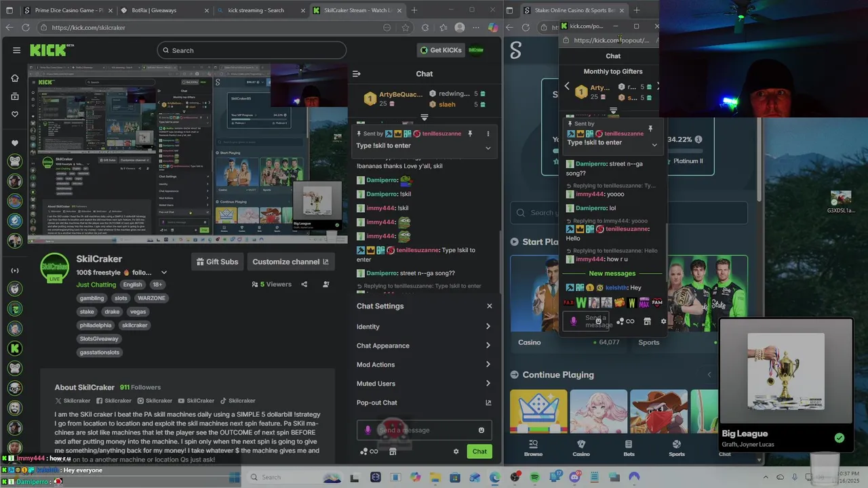Open the Browse icon in Kick sidebar
The width and height of the screenshot is (868, 488).
pyautogui.click(x=15, y=96)
